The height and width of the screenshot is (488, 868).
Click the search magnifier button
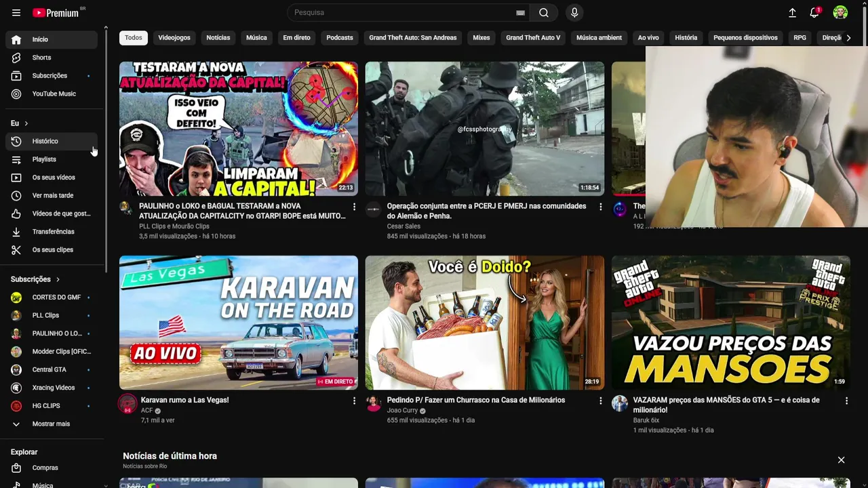544,12
